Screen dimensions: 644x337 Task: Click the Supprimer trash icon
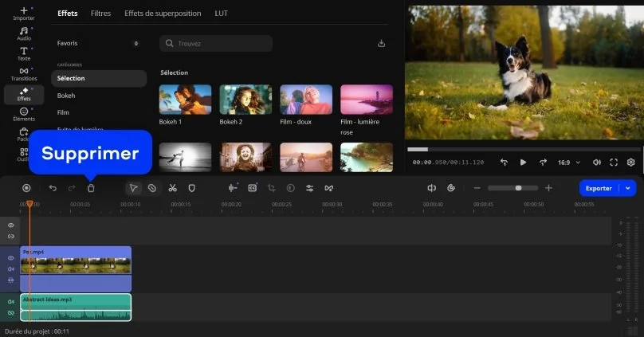[x=91, y=188]
